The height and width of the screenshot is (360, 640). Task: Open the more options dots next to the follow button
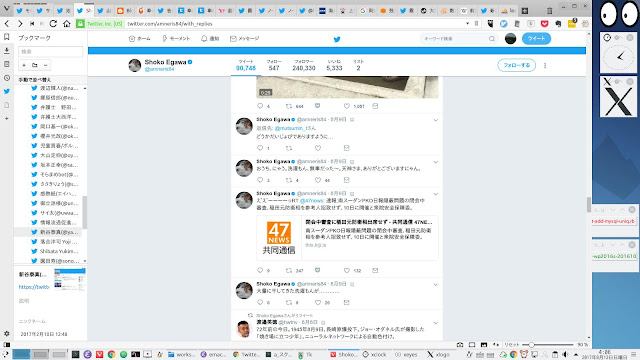point(545,65)
